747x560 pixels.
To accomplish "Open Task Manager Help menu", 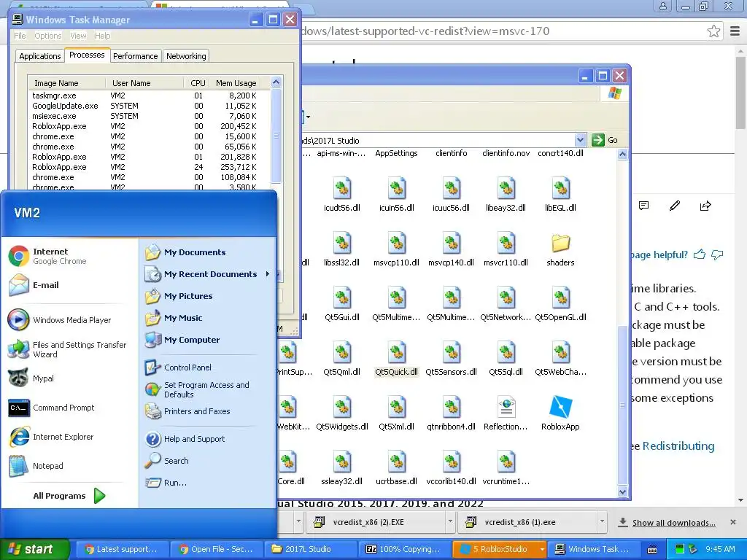I will (102, 36).
